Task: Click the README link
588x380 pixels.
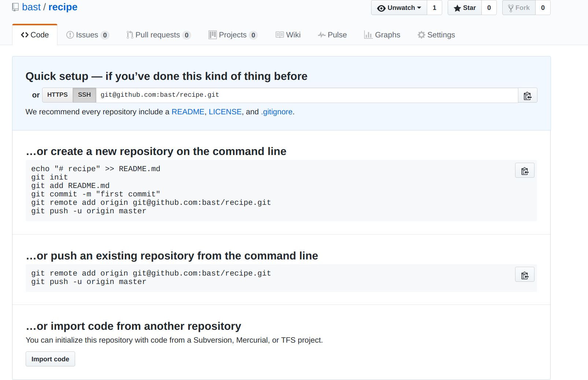Action: tap(188, 112)
